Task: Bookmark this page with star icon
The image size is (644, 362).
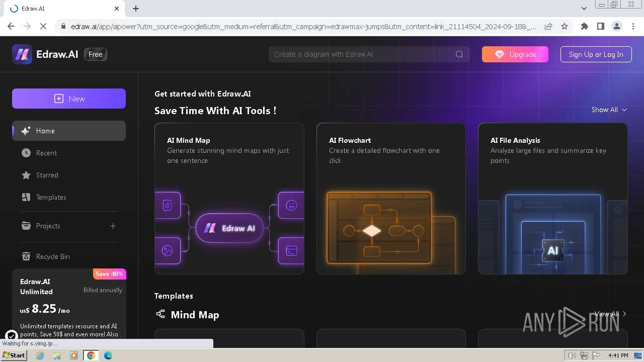Action: (565, 26)
